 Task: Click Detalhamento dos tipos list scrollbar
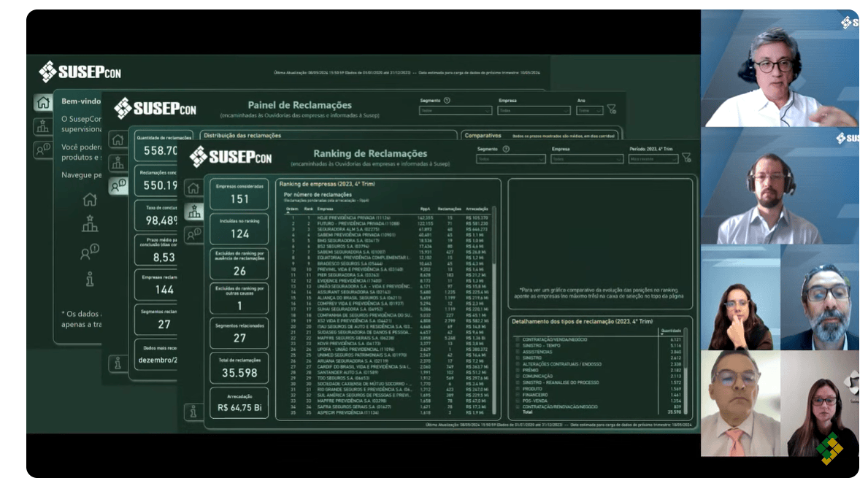click(686, 371)
